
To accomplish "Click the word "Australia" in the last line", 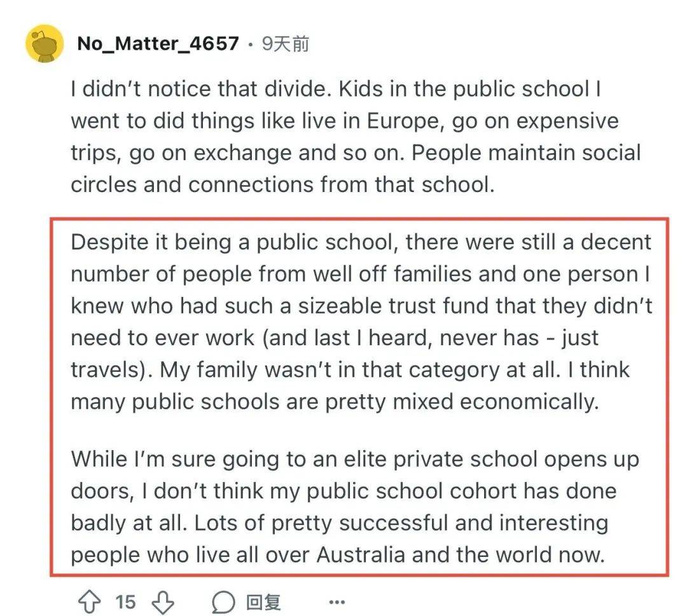I will [x=360, y=555].
